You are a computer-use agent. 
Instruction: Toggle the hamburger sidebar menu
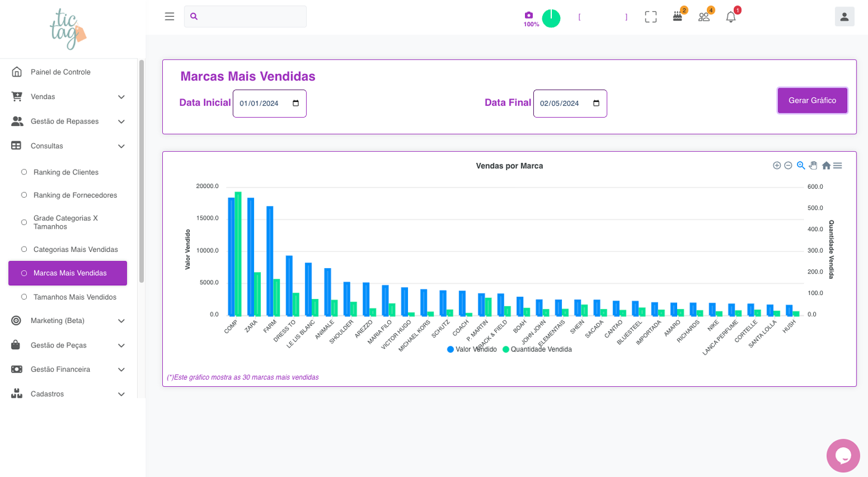coord(169,17)
